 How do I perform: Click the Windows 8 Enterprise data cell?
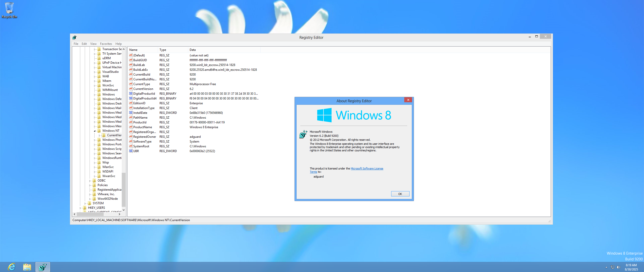click(204, 127)
